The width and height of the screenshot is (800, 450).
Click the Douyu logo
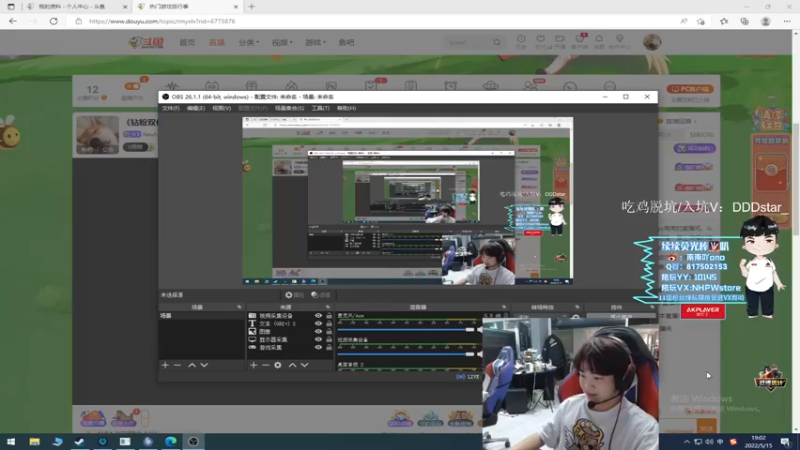tap(146, 42)
